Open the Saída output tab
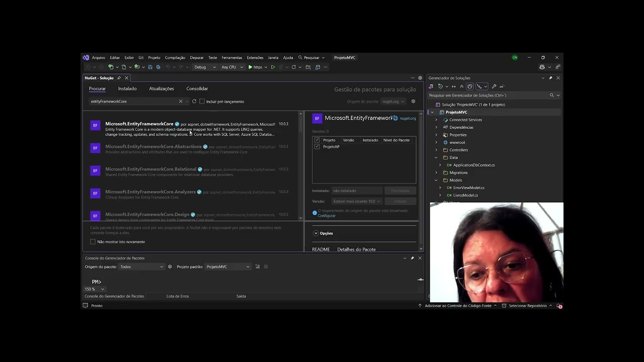644x362 pixels. [x=241, y=296]
